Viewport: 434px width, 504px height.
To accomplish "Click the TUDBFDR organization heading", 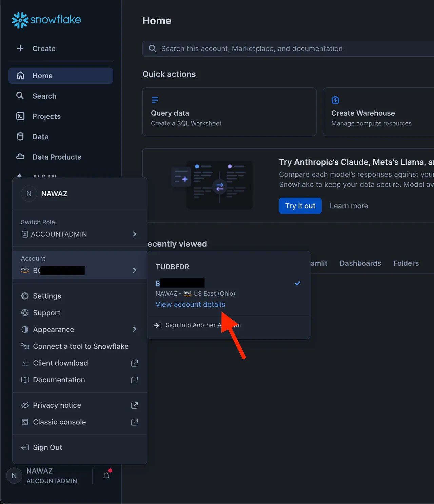I will (x=172, y=267).
